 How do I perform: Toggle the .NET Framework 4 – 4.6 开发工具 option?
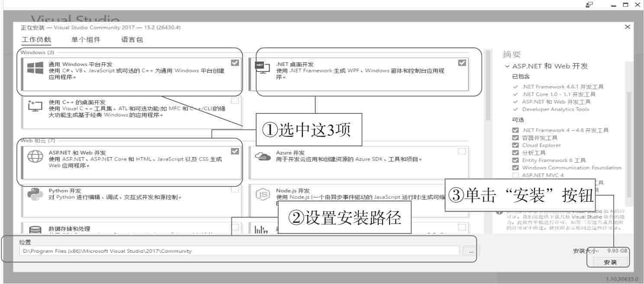515,130
